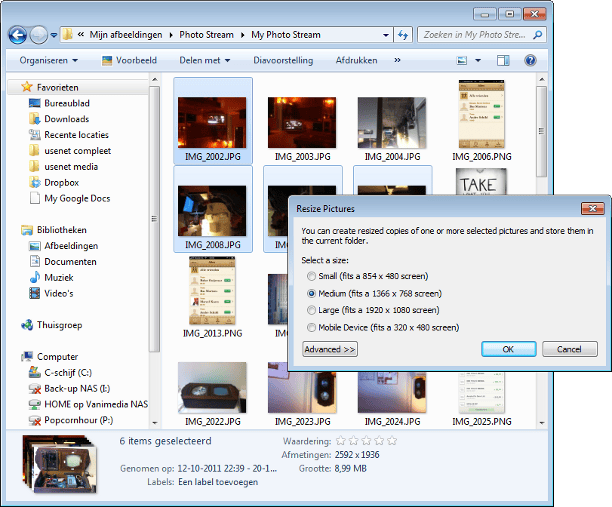Refresh the My Photo Stream folder
Viewport: 612px width, 507px height.
[403, 35]
